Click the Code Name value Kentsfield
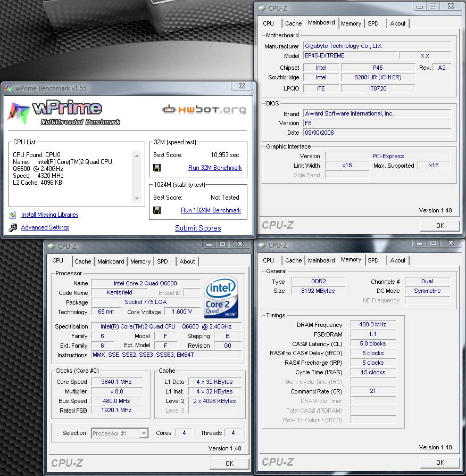 (x=119, y=292)
